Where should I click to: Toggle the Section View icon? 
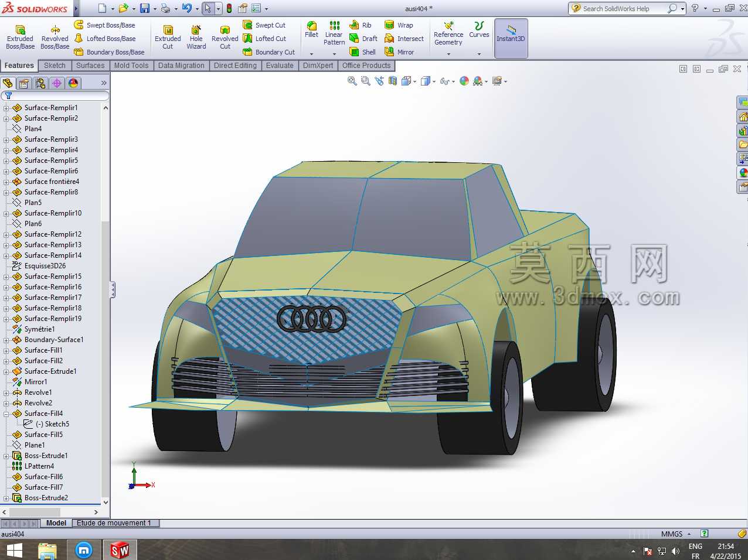[393, 81]
